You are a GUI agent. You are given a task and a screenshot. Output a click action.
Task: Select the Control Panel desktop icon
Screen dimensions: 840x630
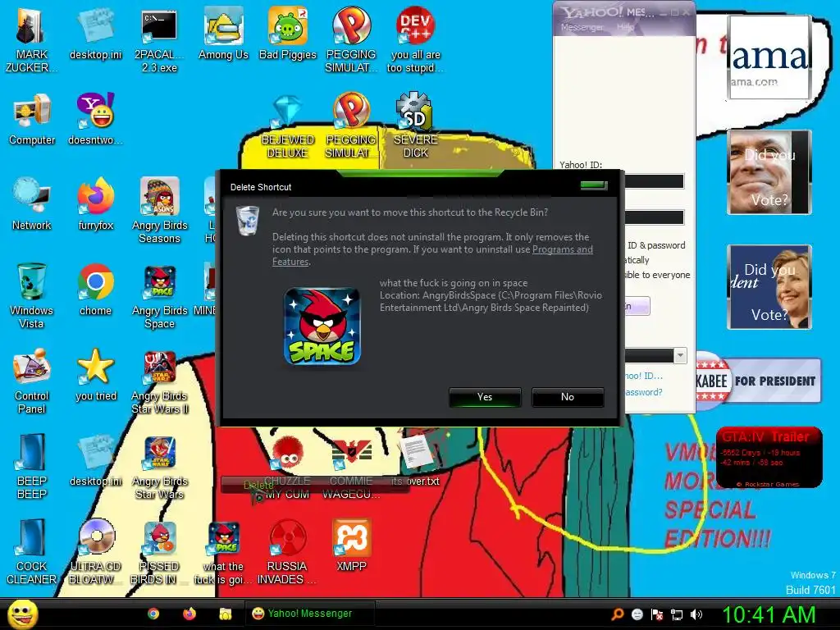point(32,381)
